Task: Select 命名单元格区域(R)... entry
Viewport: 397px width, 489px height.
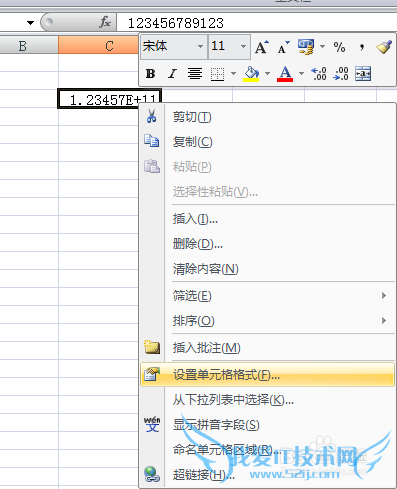Action: point(267,450)
